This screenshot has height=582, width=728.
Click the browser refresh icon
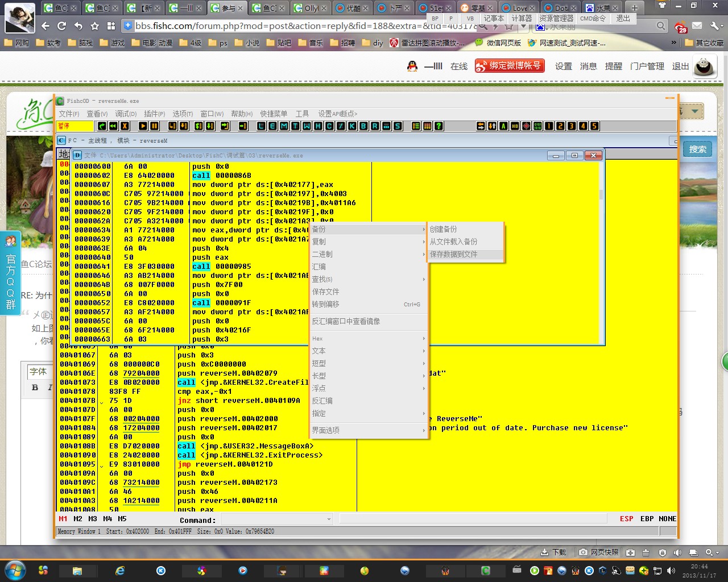pos(61,26)
